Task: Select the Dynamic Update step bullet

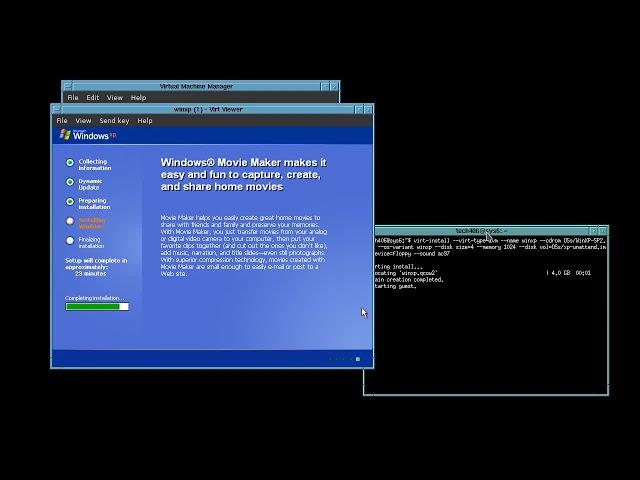Action: [70, 182]
